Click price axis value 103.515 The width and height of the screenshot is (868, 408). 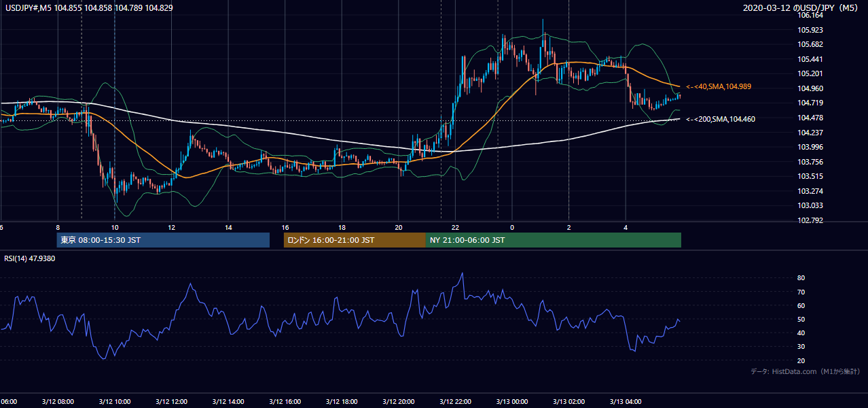click(x=811, y=176)
